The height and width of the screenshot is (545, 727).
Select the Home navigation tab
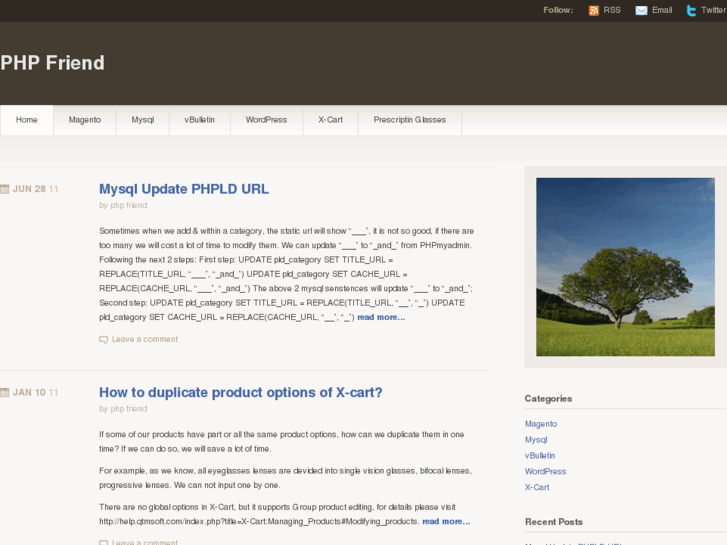click(x=26, y=120)
